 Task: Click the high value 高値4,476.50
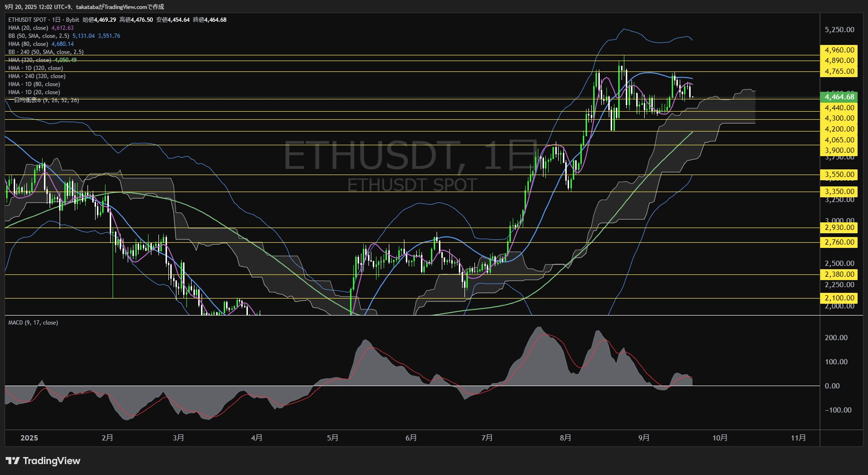(136, 20)
